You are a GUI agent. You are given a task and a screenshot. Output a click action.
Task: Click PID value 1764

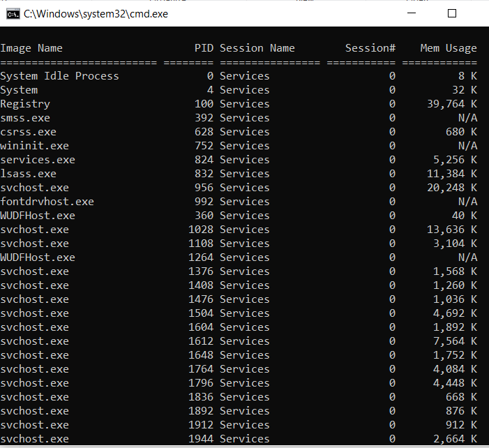point(201,369)
